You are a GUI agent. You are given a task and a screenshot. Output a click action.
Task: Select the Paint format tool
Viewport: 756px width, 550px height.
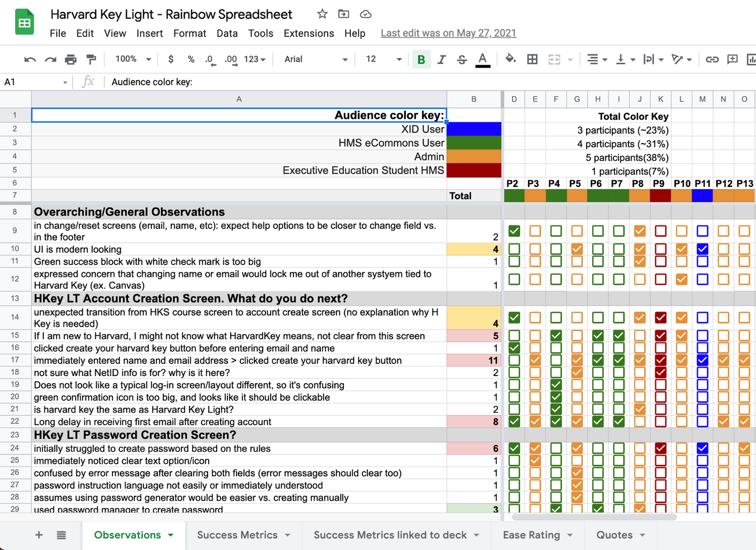tap(91, 59)
